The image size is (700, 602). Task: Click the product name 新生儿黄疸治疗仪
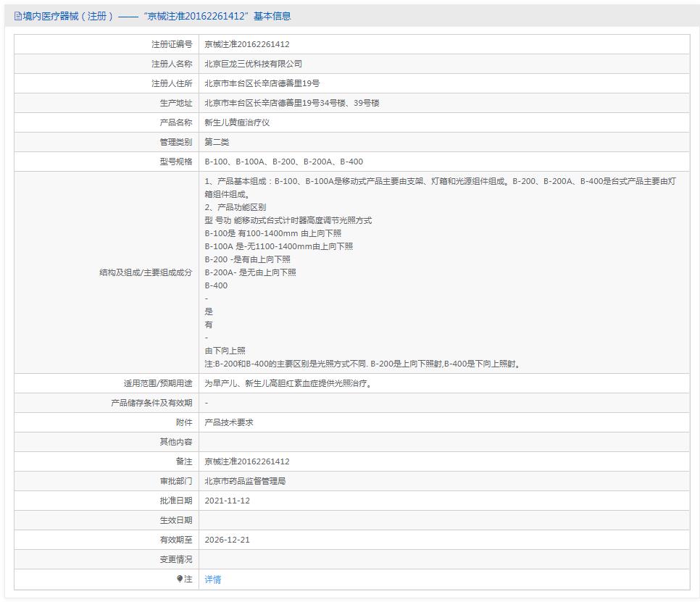(237, 122)
